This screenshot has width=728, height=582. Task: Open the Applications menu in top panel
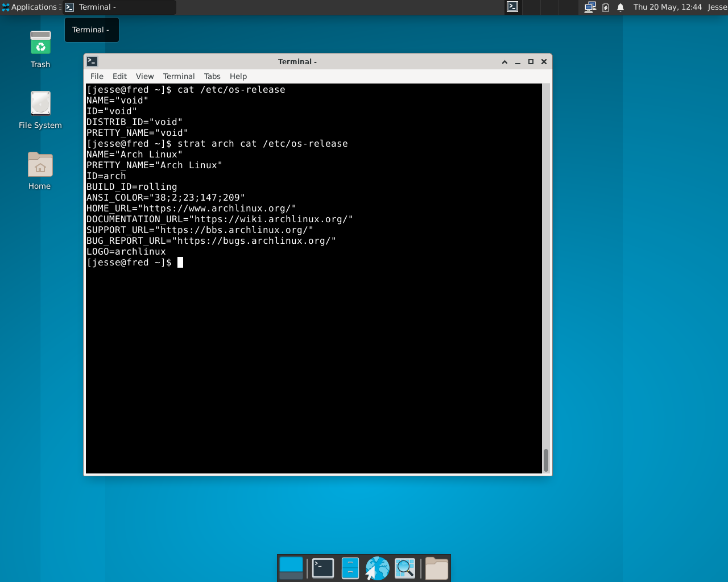30,7
